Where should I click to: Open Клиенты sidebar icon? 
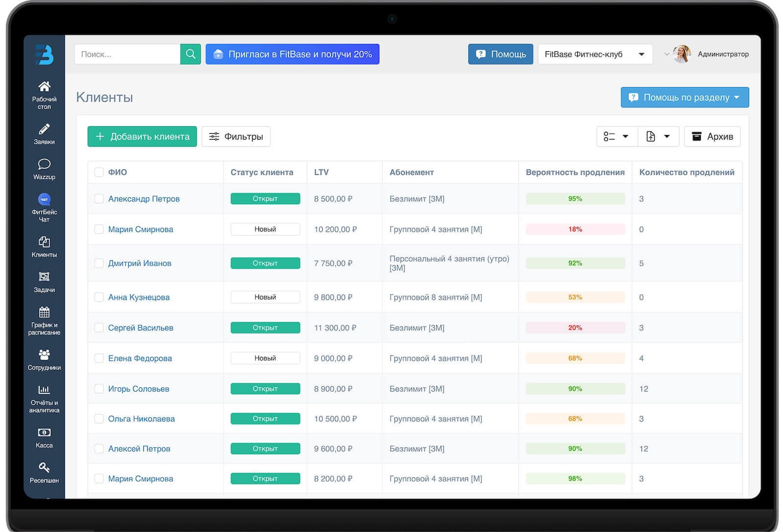pyautogui.click(x=44, y=242)
